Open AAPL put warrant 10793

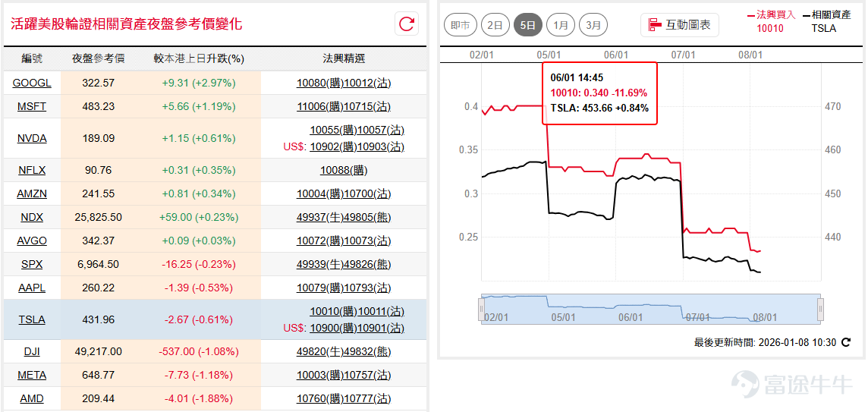(x=367, y=288)
